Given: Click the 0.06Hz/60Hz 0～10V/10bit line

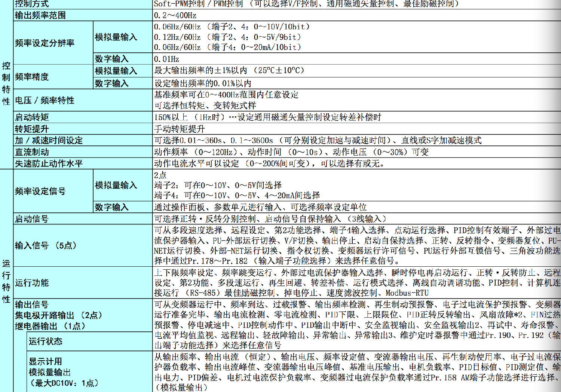Looking at the screenshot, I should pos(232,27).
